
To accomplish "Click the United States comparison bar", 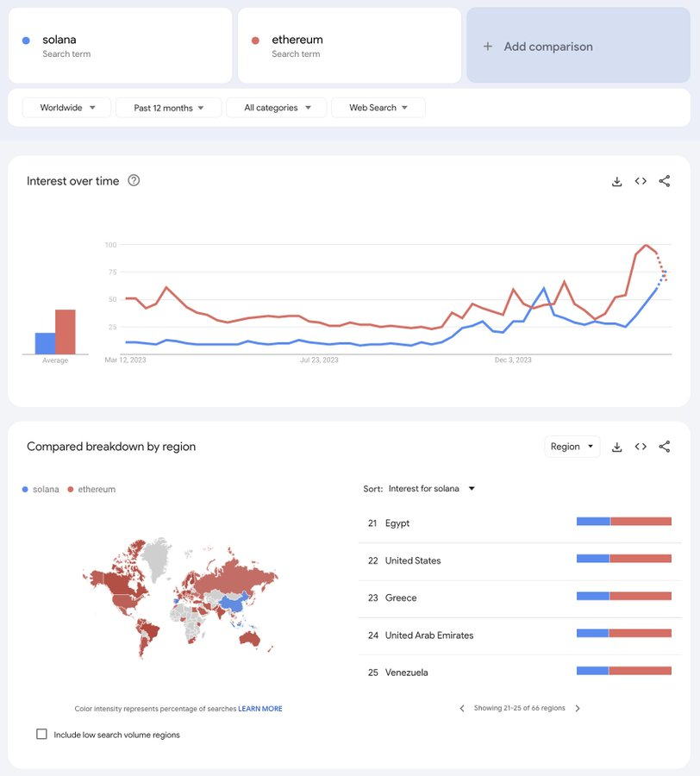I will 624,559.
